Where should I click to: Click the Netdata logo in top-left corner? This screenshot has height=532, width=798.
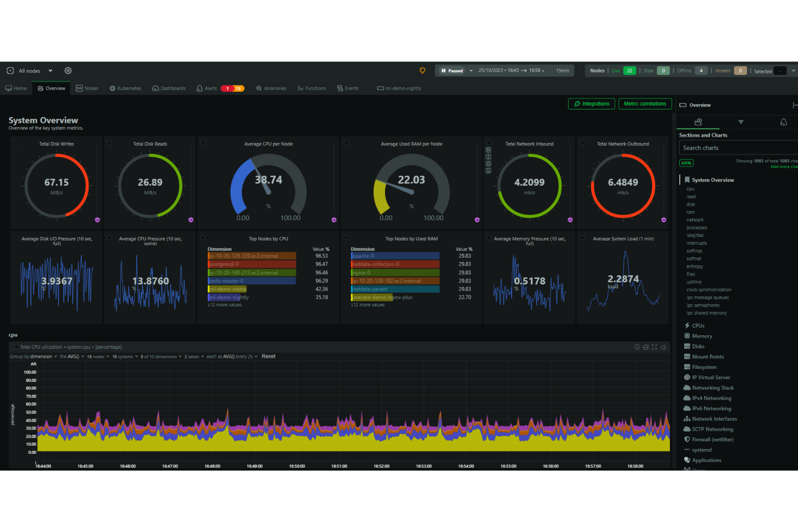pos(9,70)
